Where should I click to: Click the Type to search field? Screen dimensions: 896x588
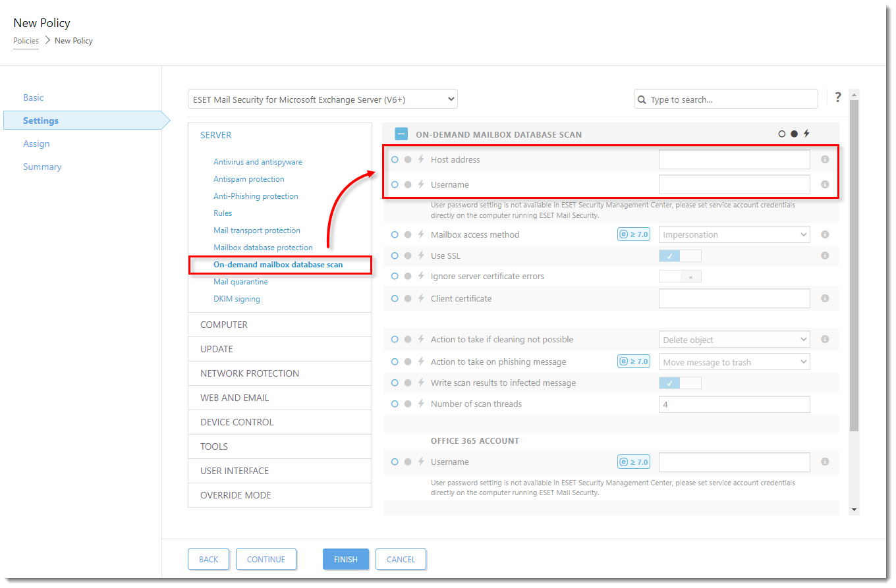726,99
